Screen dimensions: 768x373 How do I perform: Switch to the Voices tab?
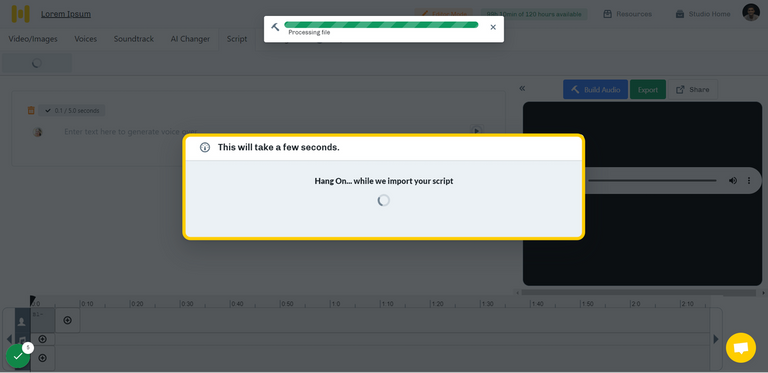coord(86,39)
